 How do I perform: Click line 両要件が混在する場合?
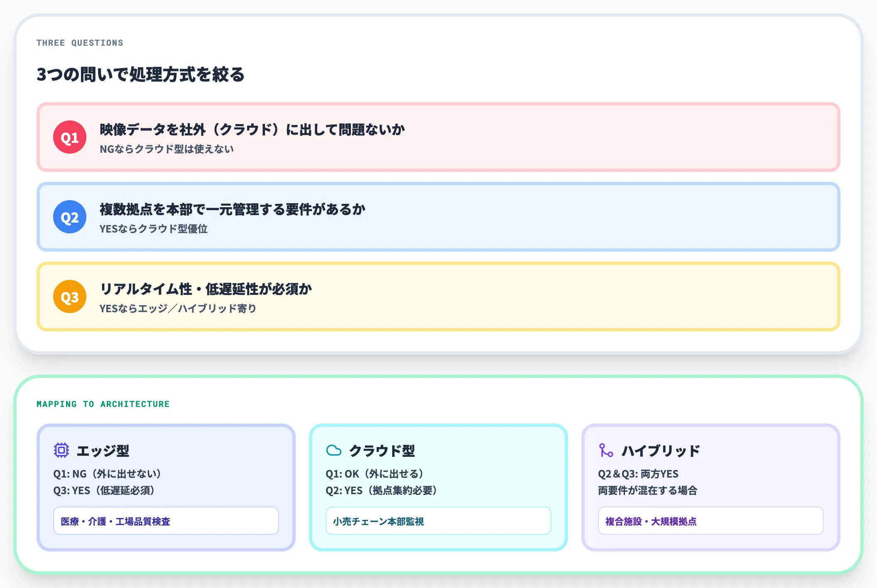[648, 490]
